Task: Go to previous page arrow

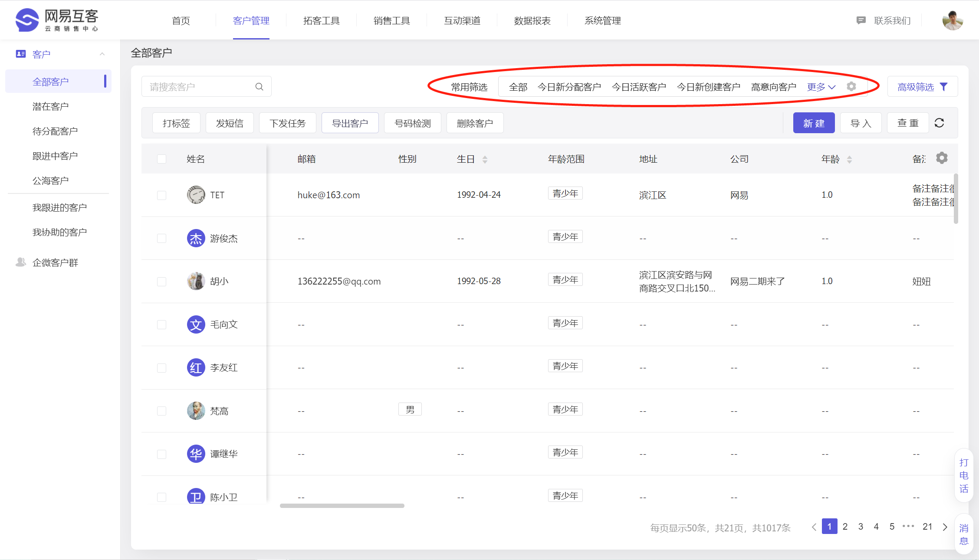Action: tap(814, 527)
